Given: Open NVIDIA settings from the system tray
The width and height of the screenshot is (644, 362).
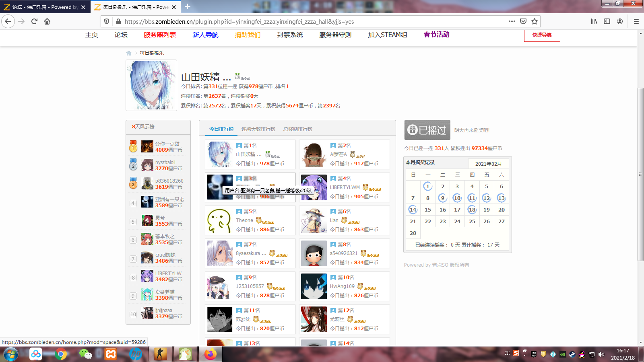Looking at the screenshot, I should 562,354.
